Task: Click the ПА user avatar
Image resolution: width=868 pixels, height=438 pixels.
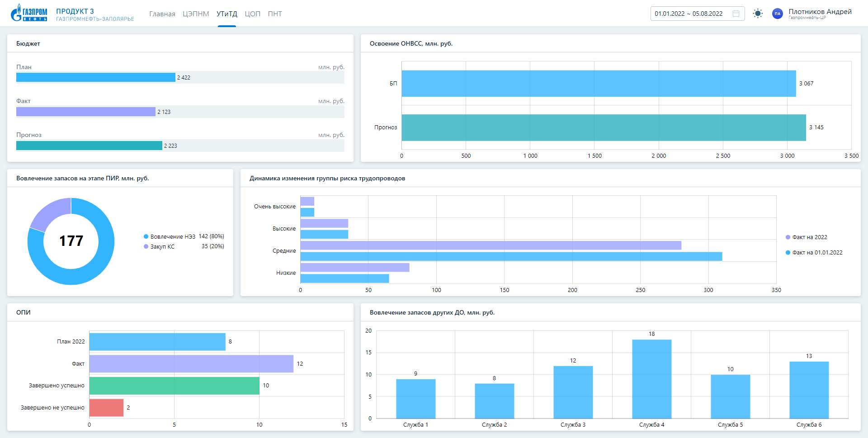Action: pyautogui.click(x=777, y=14)
